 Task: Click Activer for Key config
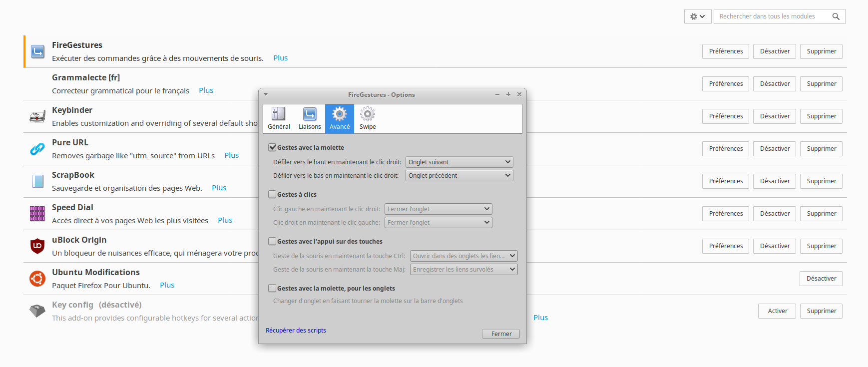[778, 311]
